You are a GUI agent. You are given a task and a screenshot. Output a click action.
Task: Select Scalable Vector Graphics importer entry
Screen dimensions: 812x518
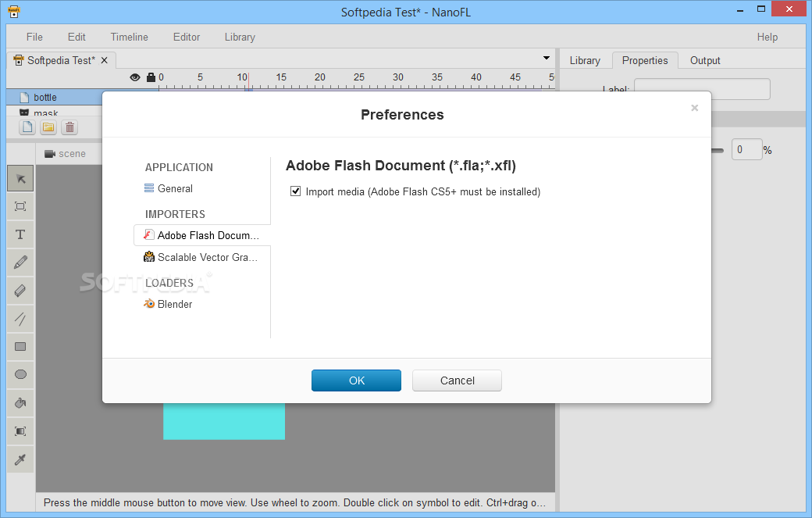point(202,257)
